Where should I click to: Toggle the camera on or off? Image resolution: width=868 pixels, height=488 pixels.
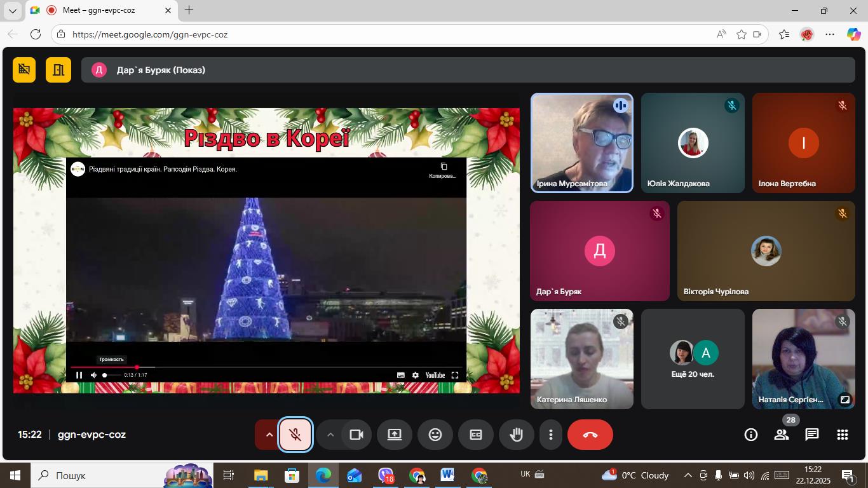coord(356,435)
